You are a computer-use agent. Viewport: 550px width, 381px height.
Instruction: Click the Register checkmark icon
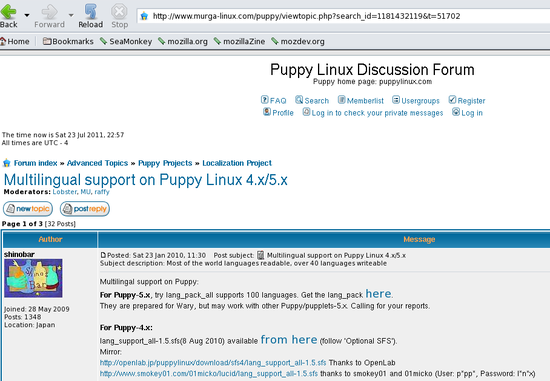452,100
